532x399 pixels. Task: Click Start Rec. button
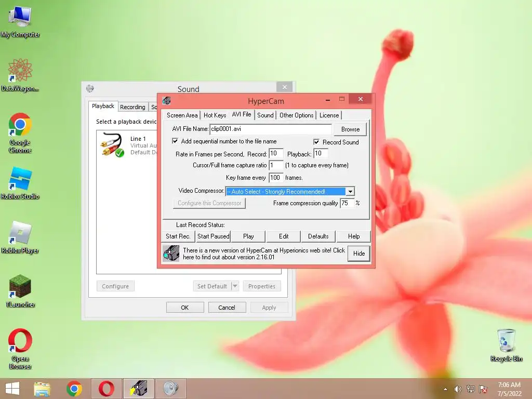pyautogui.click(x=178, y=236)
